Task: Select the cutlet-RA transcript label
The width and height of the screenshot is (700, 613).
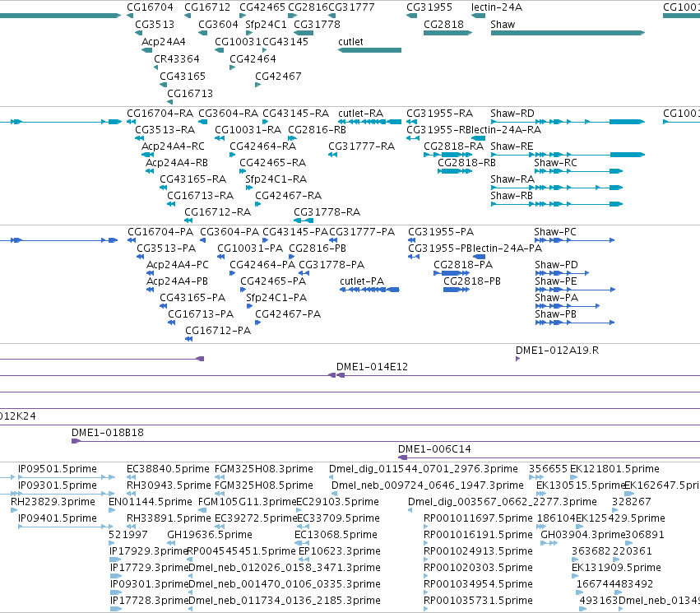Action: pos(361,114)
